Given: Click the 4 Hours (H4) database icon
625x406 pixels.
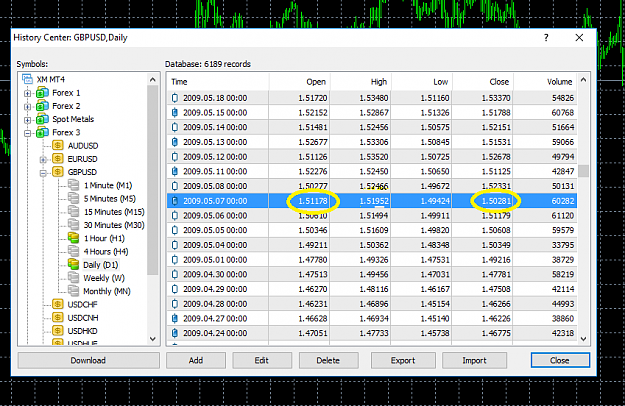Looking at the screenshot, I should pyautogui.click(x=73, y=251).
